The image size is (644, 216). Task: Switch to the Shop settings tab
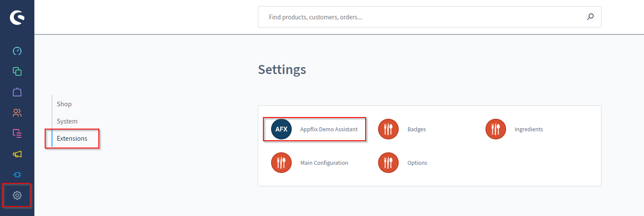click(x=64, y=104)
